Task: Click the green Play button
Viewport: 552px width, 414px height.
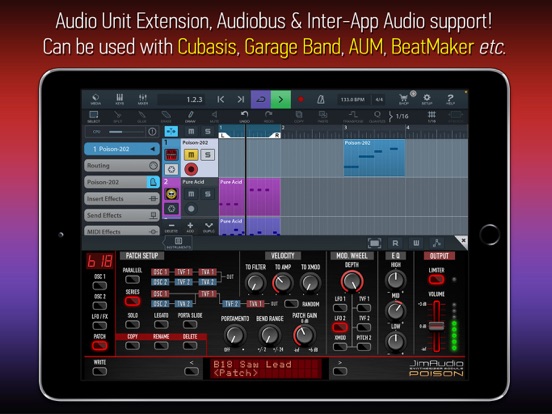Action: tap(281, 99)
